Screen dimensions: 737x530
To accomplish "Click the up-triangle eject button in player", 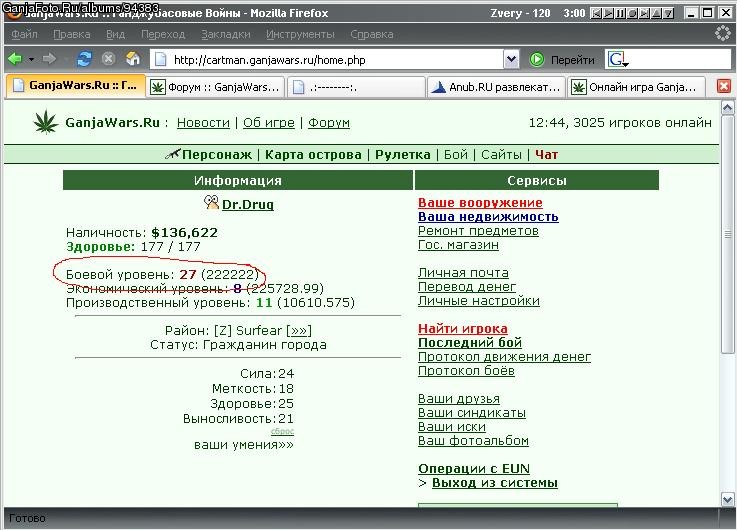I will point(656,14).
